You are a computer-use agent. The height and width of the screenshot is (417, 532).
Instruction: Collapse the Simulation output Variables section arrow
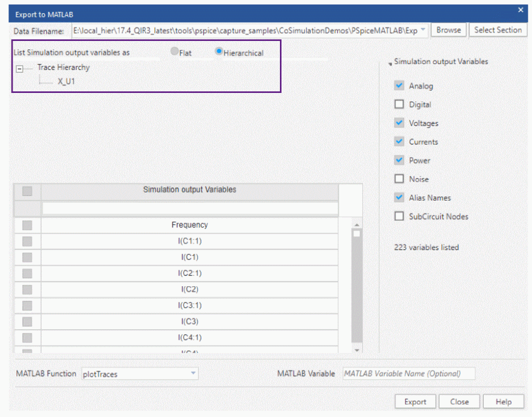pos(390,64)
